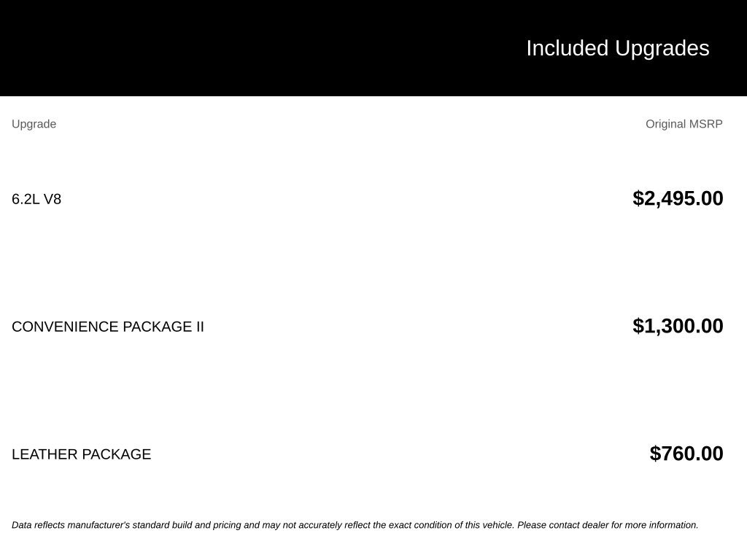The height and width of the screenshot is (560, 747).
Task: Select the CONVENIENCE PACKAGE II row label
Action: tap(108, 327)
